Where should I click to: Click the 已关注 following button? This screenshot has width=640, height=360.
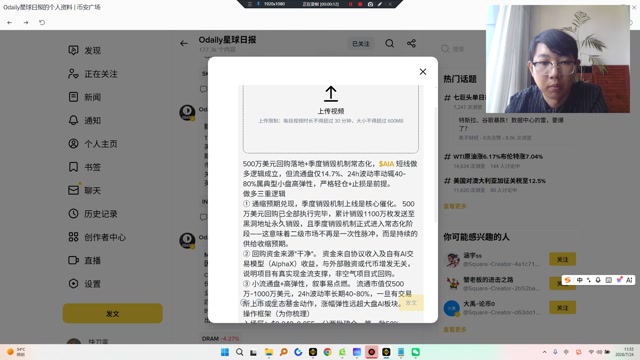click(361, 44)
